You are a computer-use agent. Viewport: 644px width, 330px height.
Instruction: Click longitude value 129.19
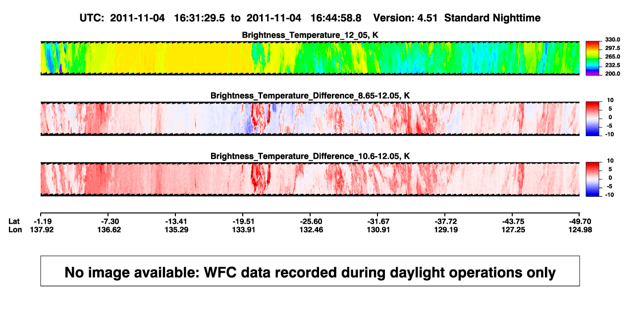tap(446, 230)
